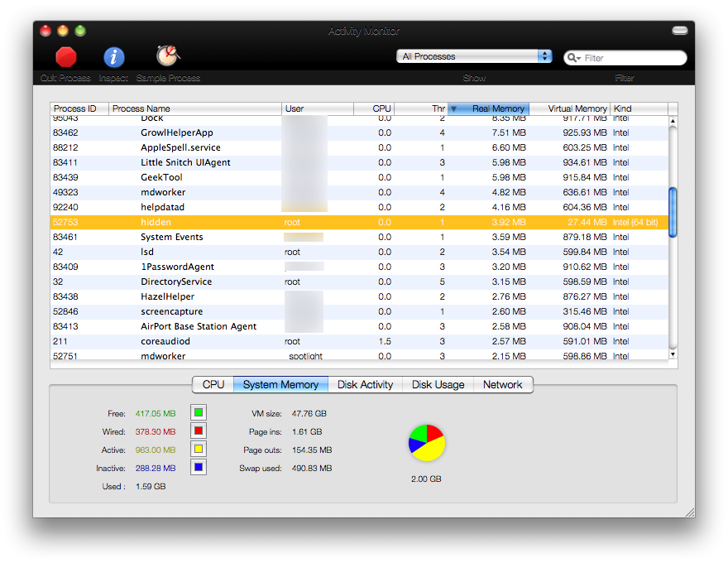This screenshot has width=728, height=563.
Task: Open the Network tab
Action: click(503, 385)
